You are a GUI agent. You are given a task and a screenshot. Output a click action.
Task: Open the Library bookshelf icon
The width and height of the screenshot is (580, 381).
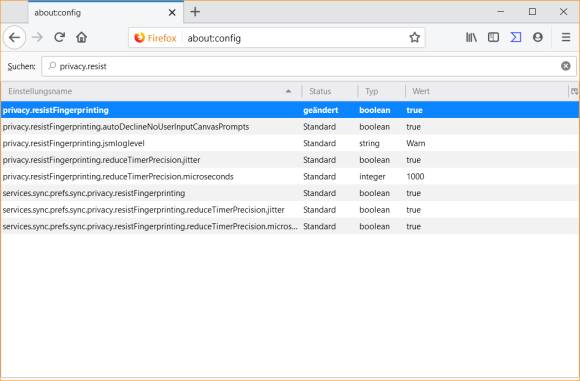click(471, 37)
